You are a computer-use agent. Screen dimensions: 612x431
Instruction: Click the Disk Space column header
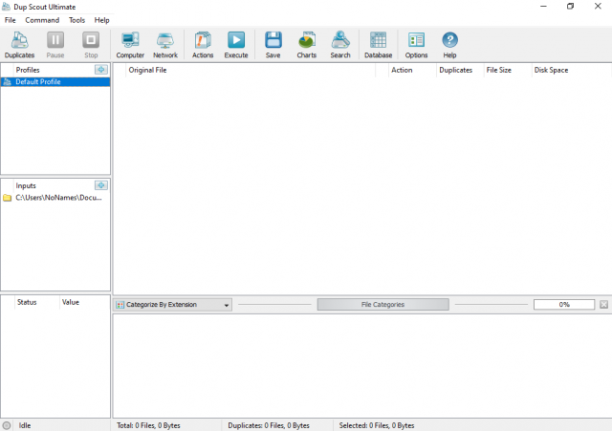571,70
